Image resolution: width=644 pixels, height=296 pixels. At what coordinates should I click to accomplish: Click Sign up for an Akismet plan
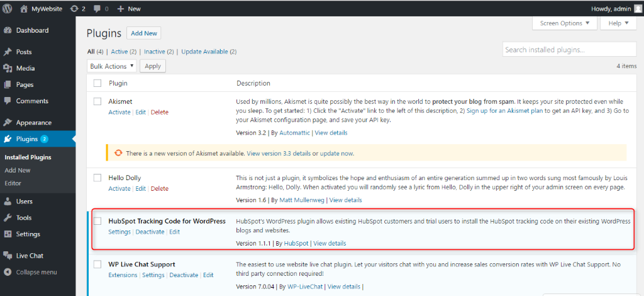coord(505,111)
